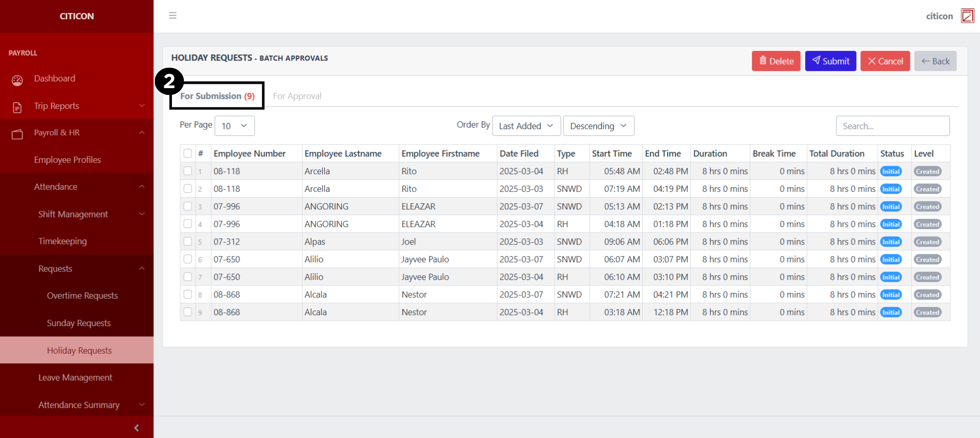This screenshot has height=438, width=980.
Task: Open the Last Added order-by dropdown
Action: (x=526, y=126)
